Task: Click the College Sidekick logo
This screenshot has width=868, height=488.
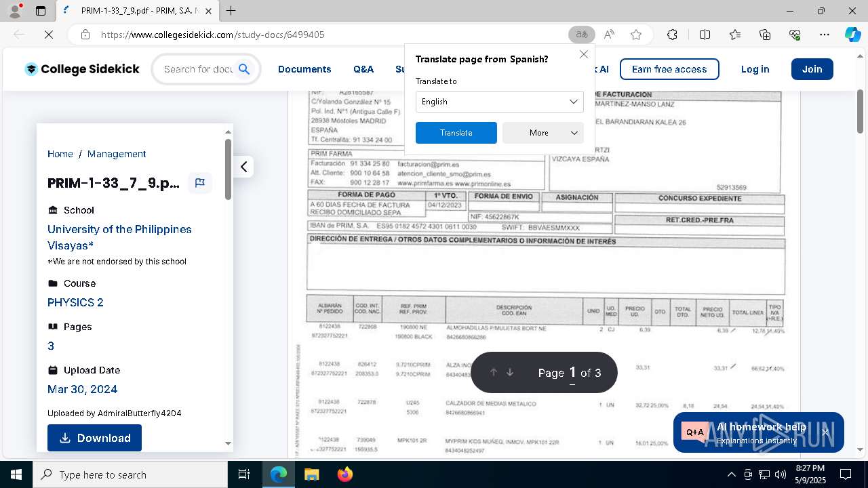Action: point(82,69)
